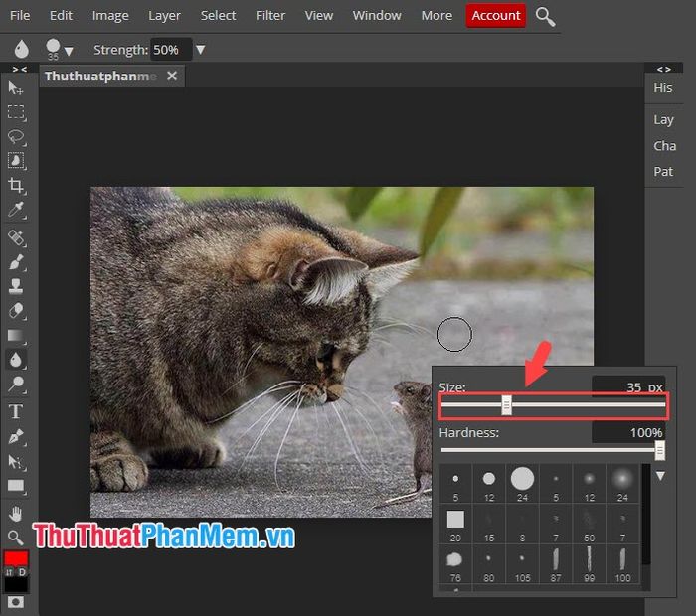696x616 pixels.
Task: Select the Rectangle Select tool
Action: (x=16, y=112)
